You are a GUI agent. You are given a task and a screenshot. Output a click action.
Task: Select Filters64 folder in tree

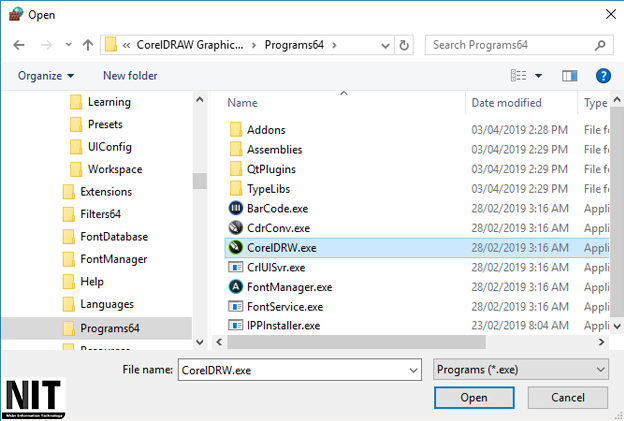tap(92, 214)
